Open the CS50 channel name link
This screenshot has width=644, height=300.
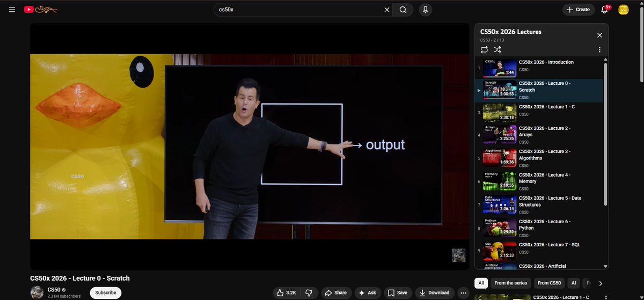coord(53,290)
